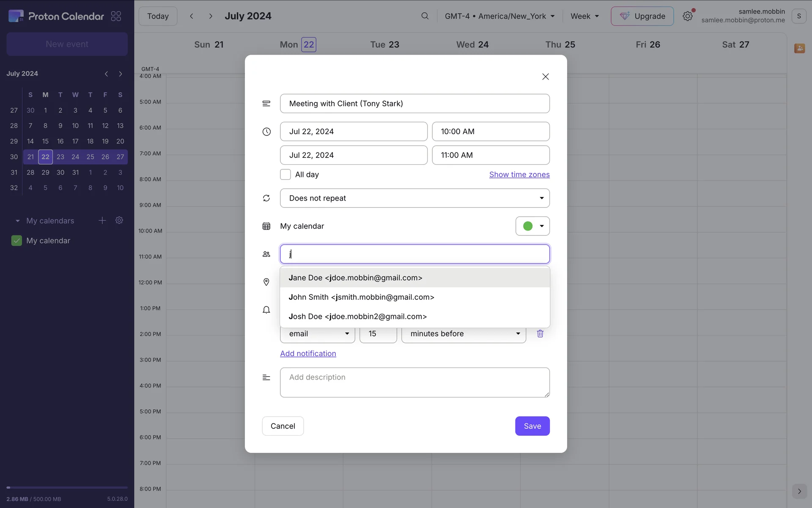Screen dimensions: 812x508
Task: Open settings gear in top bar
Action: (687, 16)
